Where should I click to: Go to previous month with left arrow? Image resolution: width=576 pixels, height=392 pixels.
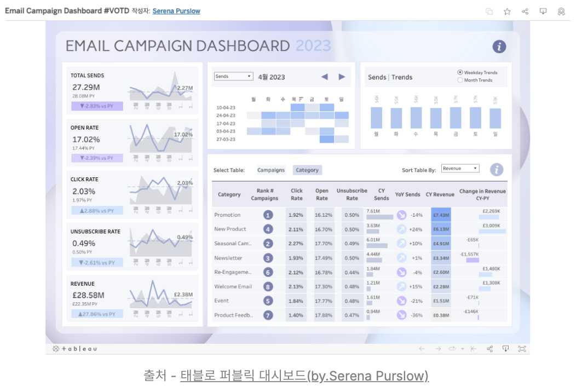[x=324, y=77]
